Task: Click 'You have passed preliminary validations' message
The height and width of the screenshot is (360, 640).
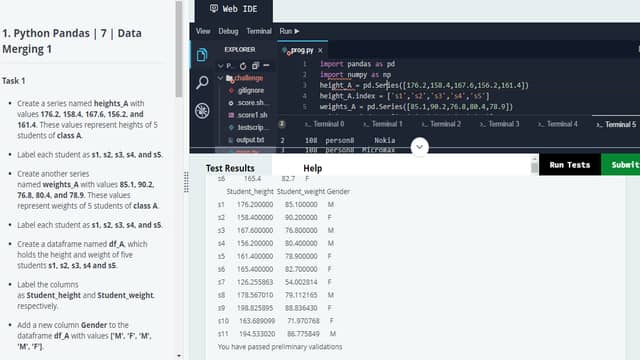Action: pyautogui.click(x=280, y=347)
